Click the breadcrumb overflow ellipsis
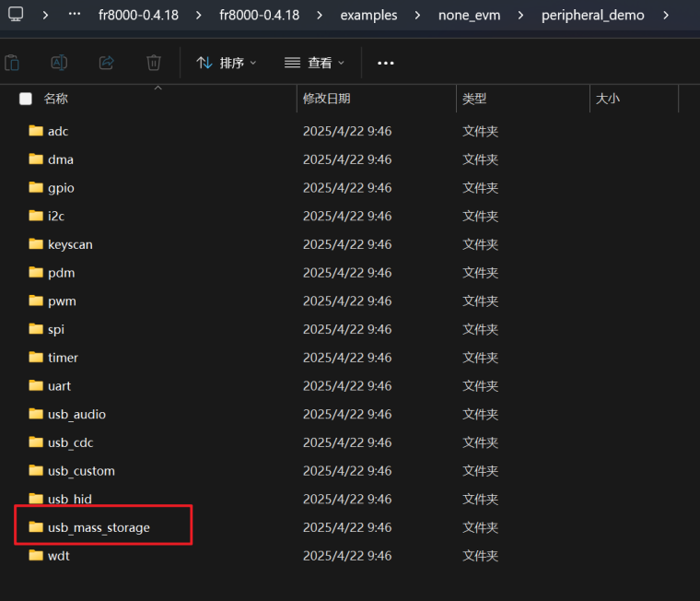The image size is (700, 601). [x=76, y=16]
